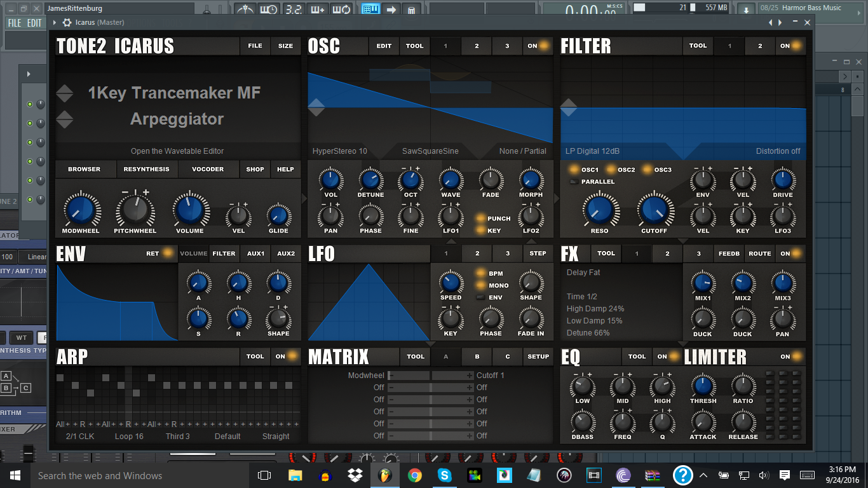Viewport: 868px width, 488px height.
Task: Open the Icarus plugin gear settings icon
Action: pos(67,22)
